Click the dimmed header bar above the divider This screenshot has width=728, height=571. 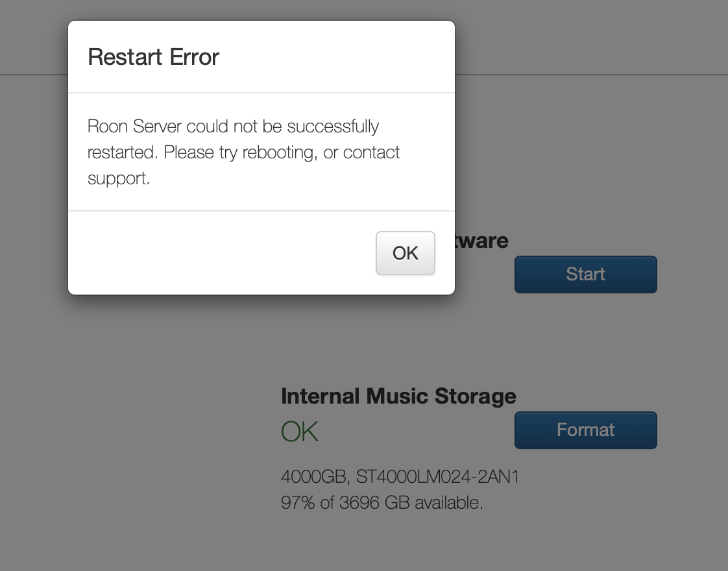[x=590, y=37]
